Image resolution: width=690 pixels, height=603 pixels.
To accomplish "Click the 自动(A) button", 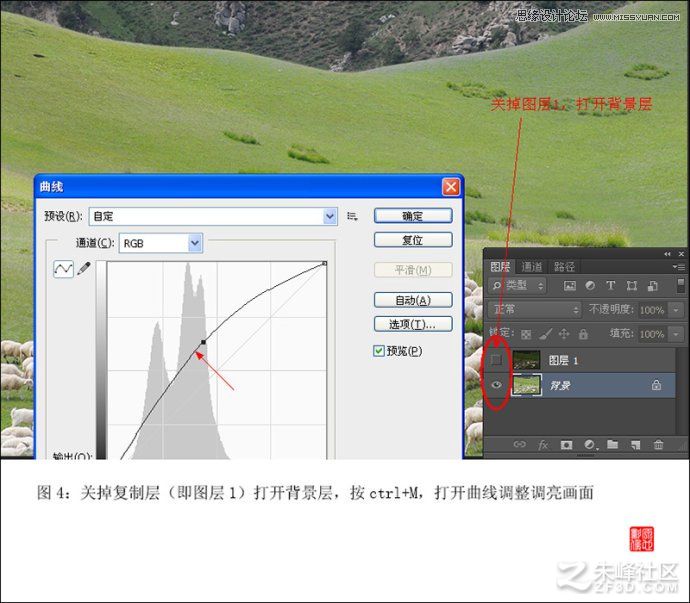I will (413, 300).
